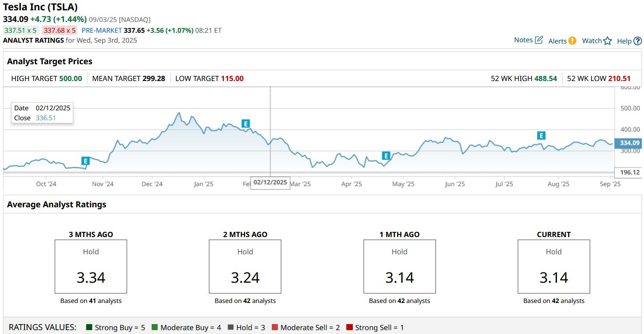Select the 1 MTH AGO rating box
Screen dimensions: 644x334
click(x=400, y=267)
